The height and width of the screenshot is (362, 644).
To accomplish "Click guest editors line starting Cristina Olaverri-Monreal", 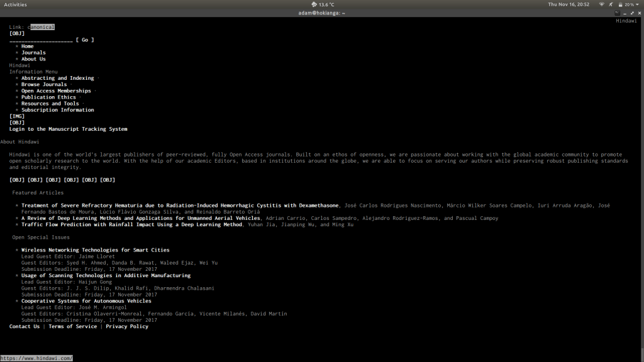I will tap(154, 314).
